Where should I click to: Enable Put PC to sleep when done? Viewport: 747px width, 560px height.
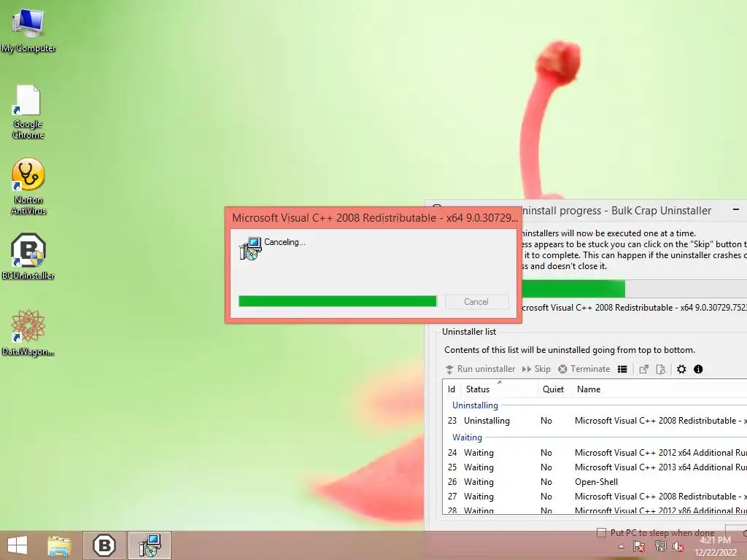[x=602, y=532]
